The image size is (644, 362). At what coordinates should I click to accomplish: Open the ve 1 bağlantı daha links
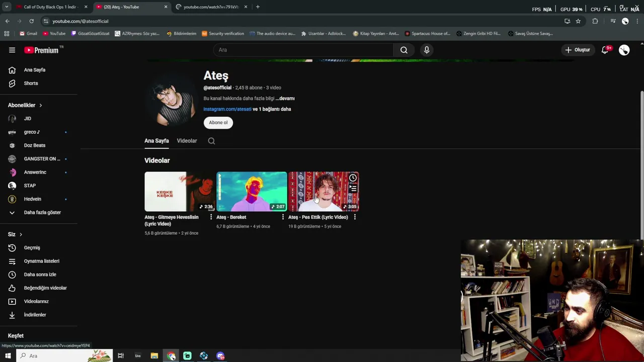pos(272,109)
